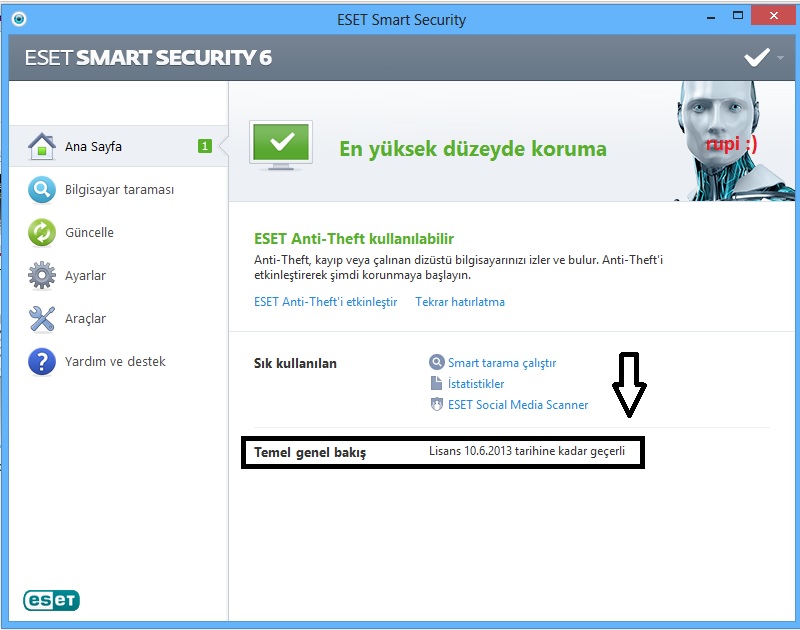This screenshot has width=800, height=630.
Task: Open Ayarlar gear icon
Action: [41, 275]
